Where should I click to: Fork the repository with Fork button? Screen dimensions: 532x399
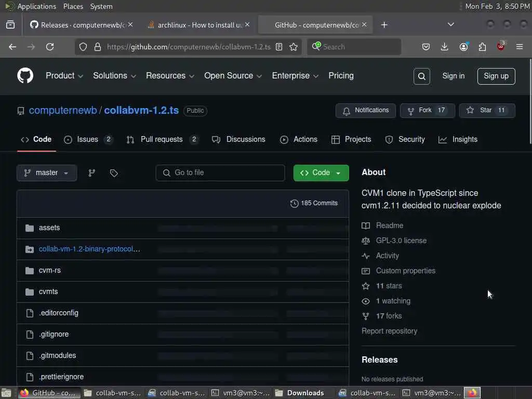pyautogui.click(x=427, y=111)
